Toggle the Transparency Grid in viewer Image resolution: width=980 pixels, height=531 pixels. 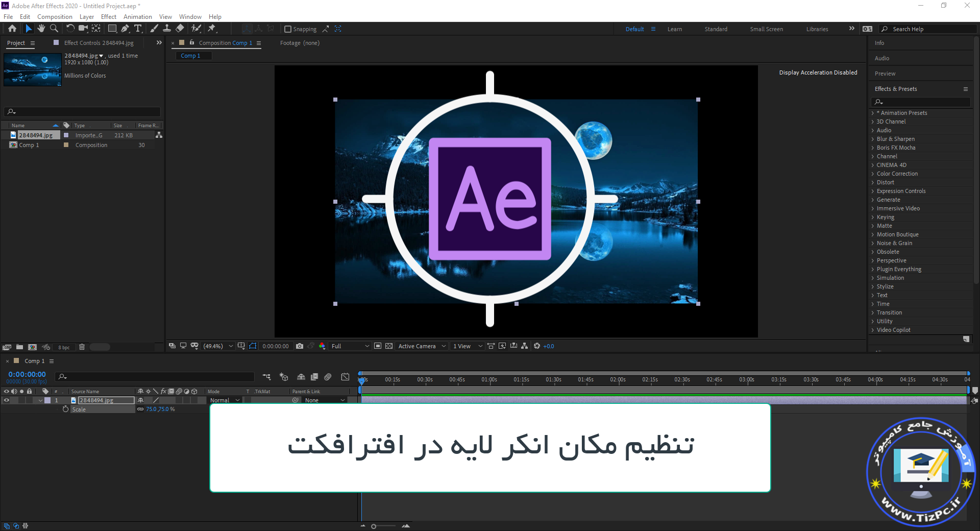389,346
